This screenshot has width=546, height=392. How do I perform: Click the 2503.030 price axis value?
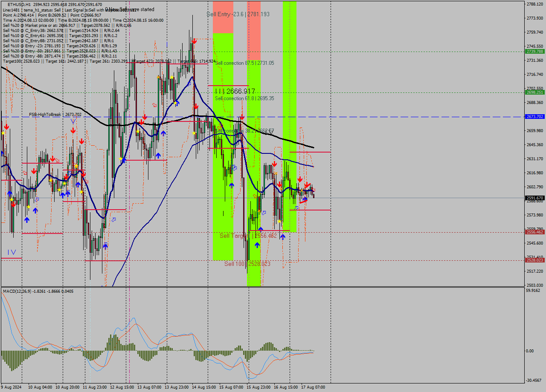click(x=535, y=285)
